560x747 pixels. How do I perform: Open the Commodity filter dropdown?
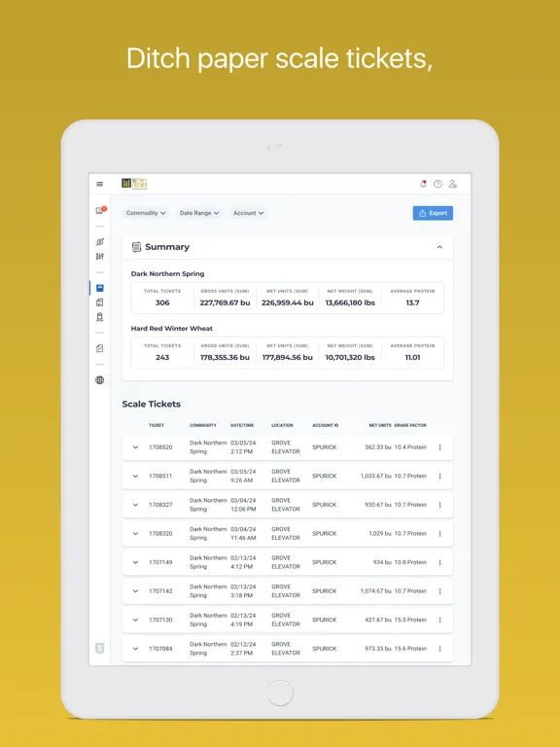(x=146, y=213)
